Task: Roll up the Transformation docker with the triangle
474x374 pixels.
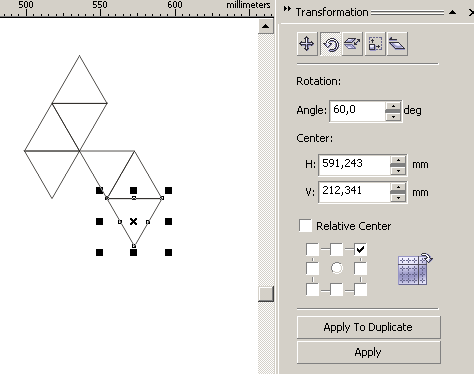Action: 452,12
